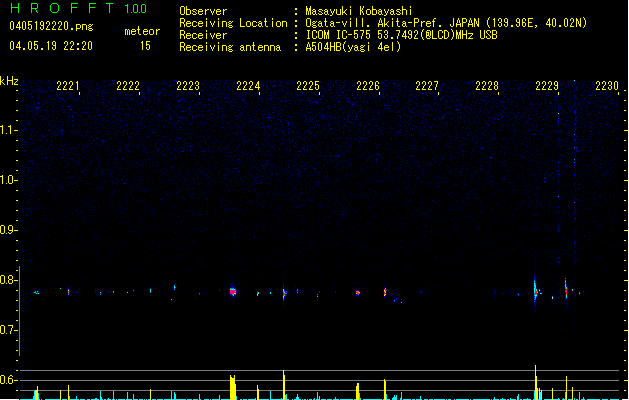Viewport: 629px width, 400px height.
Task: Select the filename 0405192220.png
Action: (x=51, y=26)
